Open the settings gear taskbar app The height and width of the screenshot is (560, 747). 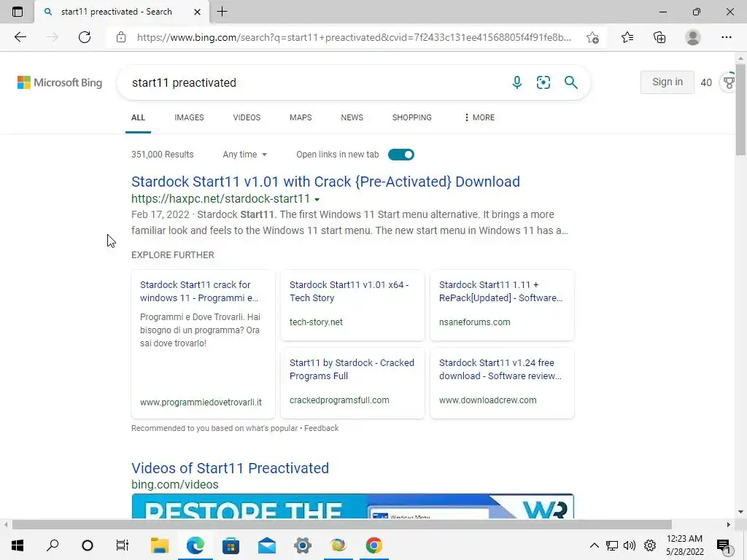(x=303, y=545)
